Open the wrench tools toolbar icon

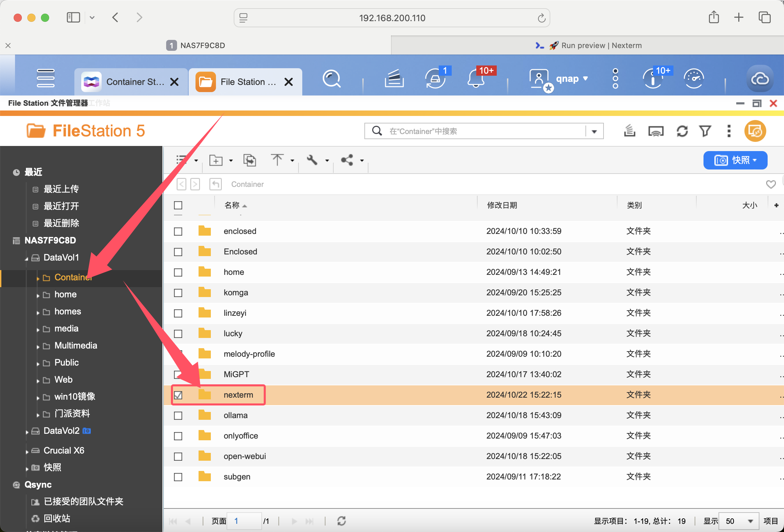point(312,160)
